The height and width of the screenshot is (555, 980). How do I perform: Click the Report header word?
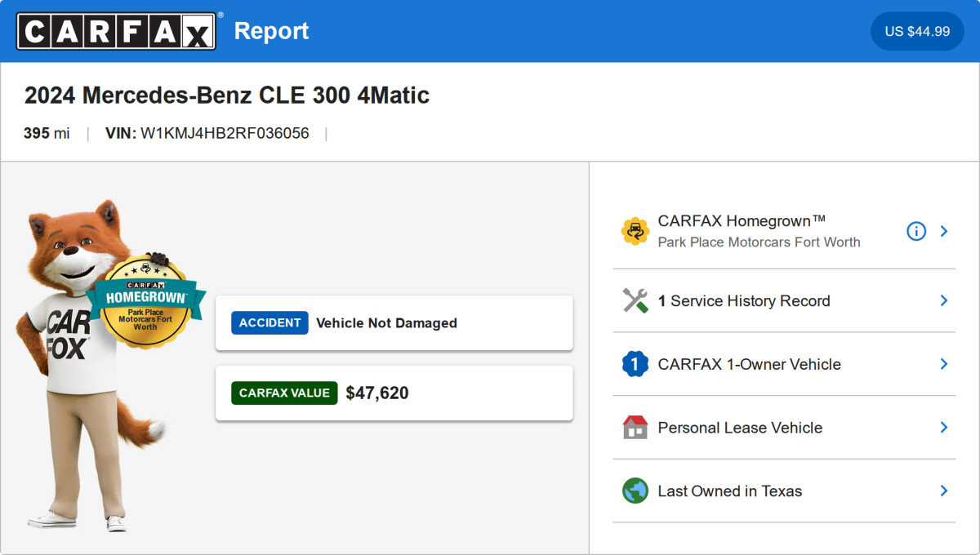click(271, 31)
